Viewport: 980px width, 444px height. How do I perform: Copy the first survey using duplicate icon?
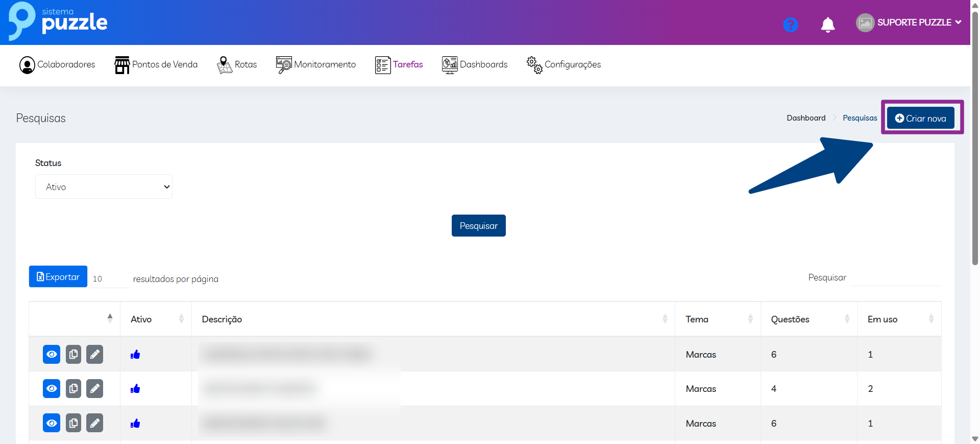click(x=73, y=354)
